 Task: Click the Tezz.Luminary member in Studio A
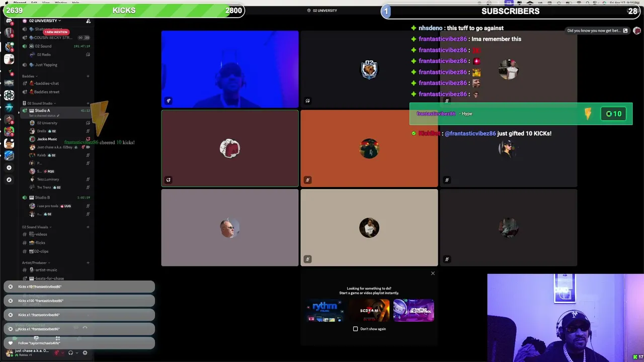point(59,179)
